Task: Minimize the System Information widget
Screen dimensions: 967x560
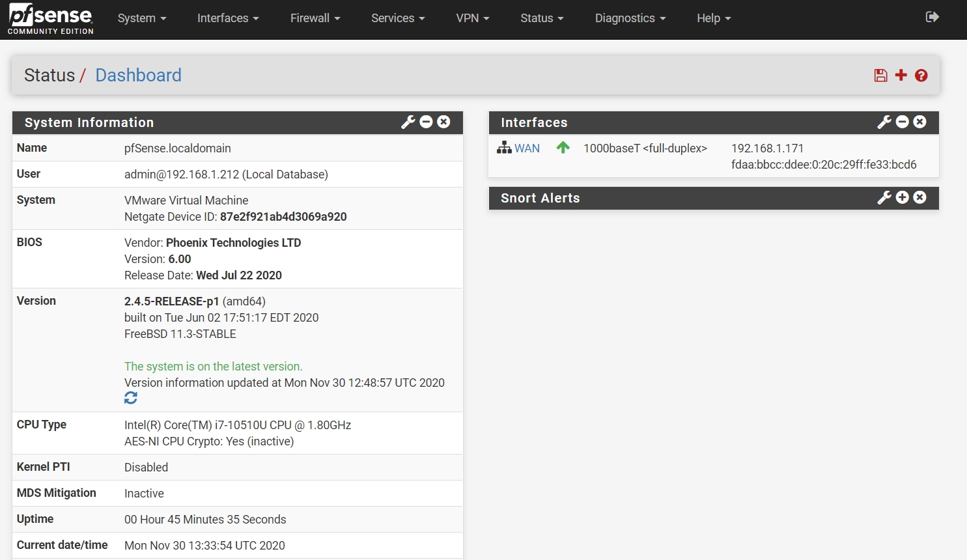Action: coord(427,122)
